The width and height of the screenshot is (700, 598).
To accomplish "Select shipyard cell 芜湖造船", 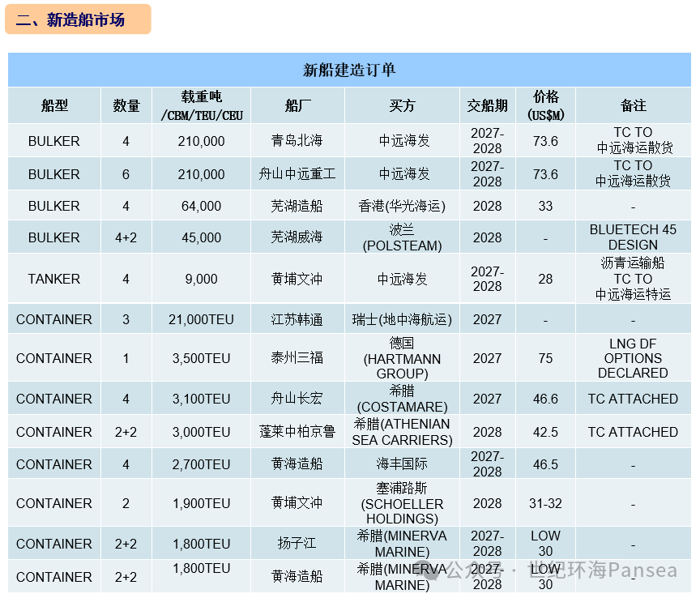I will point(297,206).
